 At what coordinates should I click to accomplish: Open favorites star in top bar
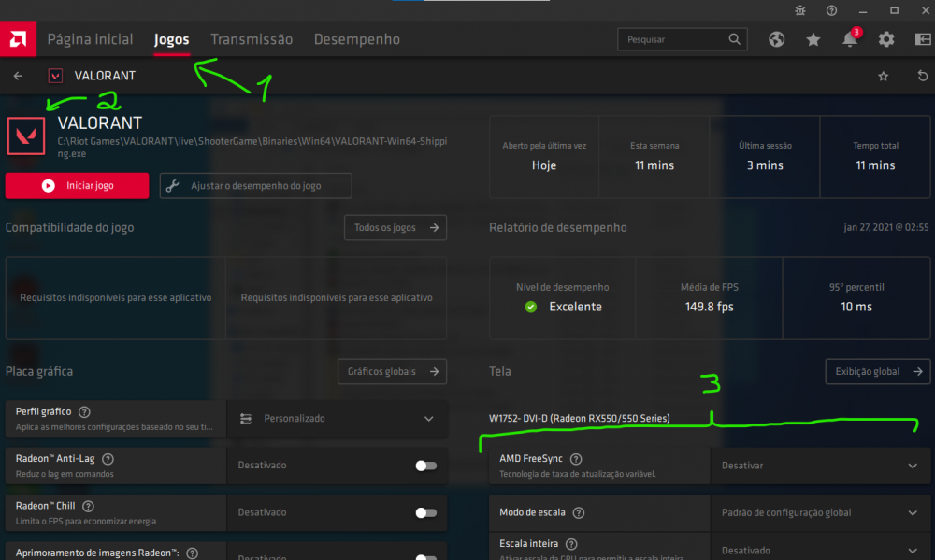click(813, 39)
